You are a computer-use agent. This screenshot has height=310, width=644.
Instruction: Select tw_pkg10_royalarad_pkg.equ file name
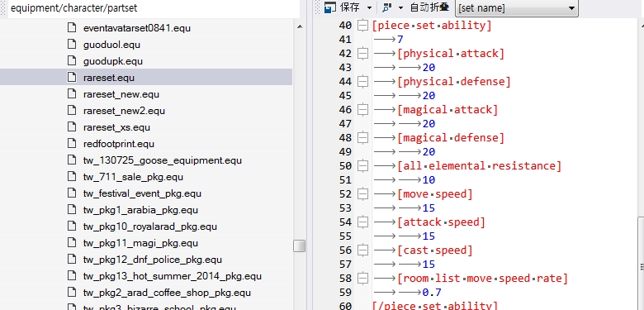(150, 227)
